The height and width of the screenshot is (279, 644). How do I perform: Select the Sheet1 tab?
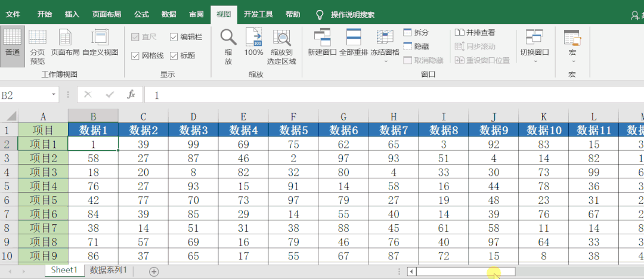(x=64, y=271)
